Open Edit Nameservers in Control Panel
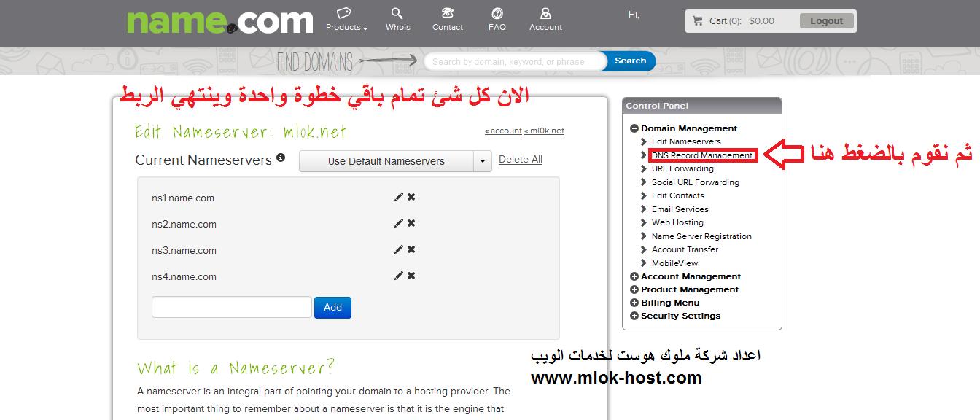 tap(686, 141)
